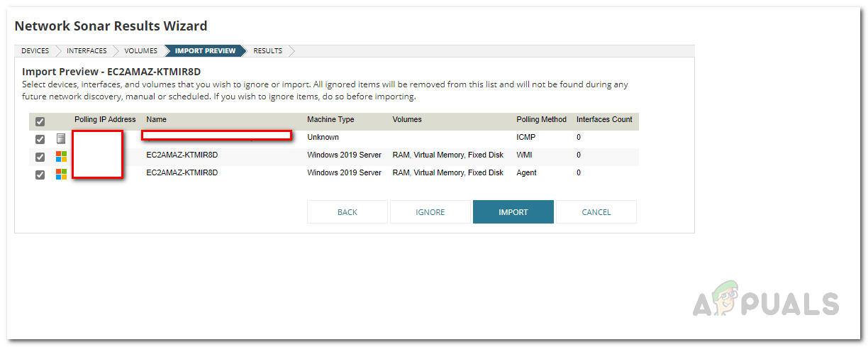Click the generic server icon in the ICMP row
The image size is (868, 347).
(61, 138)
